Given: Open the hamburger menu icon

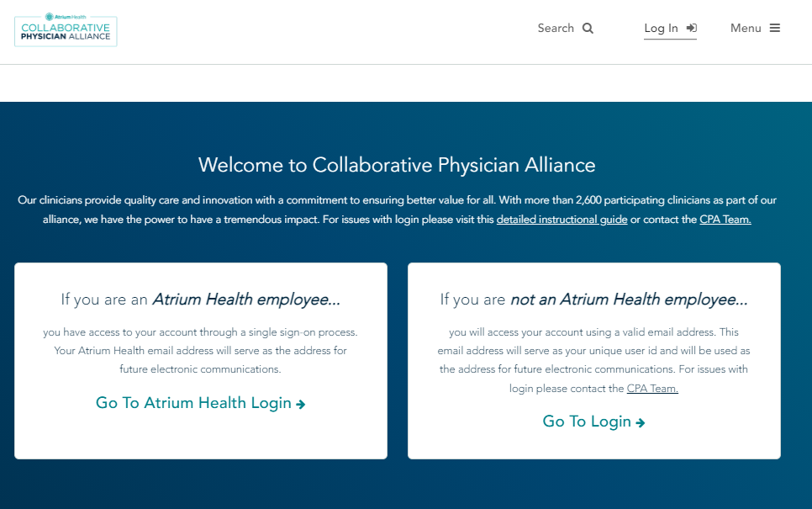Looking at the screenshot, I should tap(775, 28).
